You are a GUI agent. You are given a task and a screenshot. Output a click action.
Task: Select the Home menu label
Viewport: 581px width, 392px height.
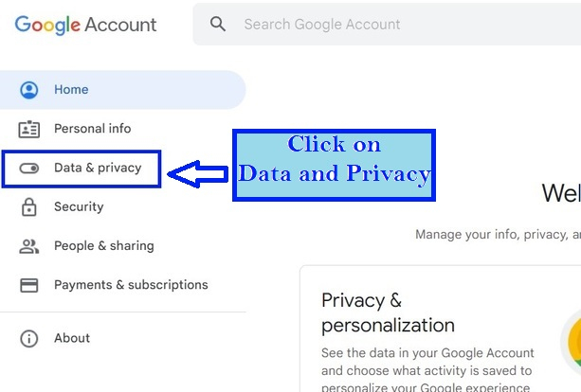tap(71, 90)
